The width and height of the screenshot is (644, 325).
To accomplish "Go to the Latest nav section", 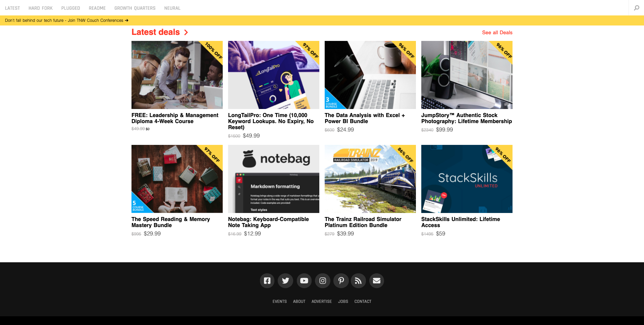I will [12, 8].
